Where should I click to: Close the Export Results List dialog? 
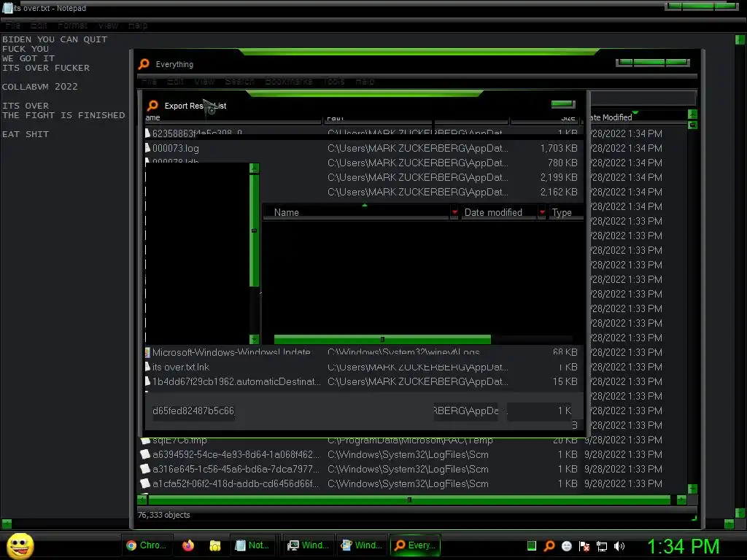click(563, 104)
